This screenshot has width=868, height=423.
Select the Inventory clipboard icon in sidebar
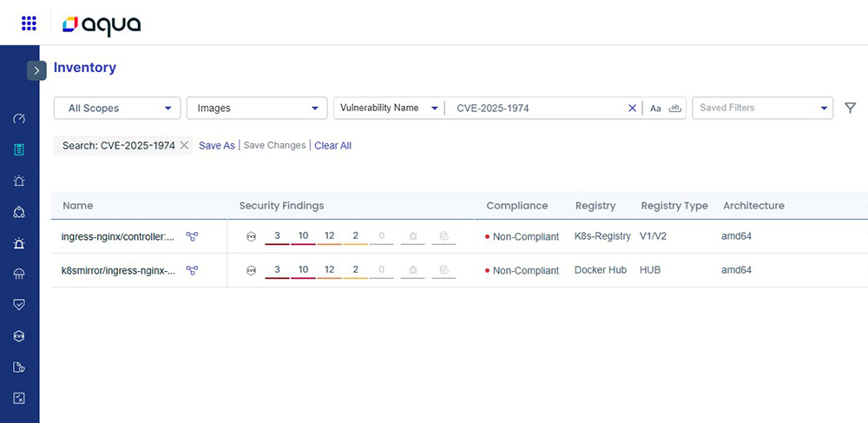(x=19, y=149)
